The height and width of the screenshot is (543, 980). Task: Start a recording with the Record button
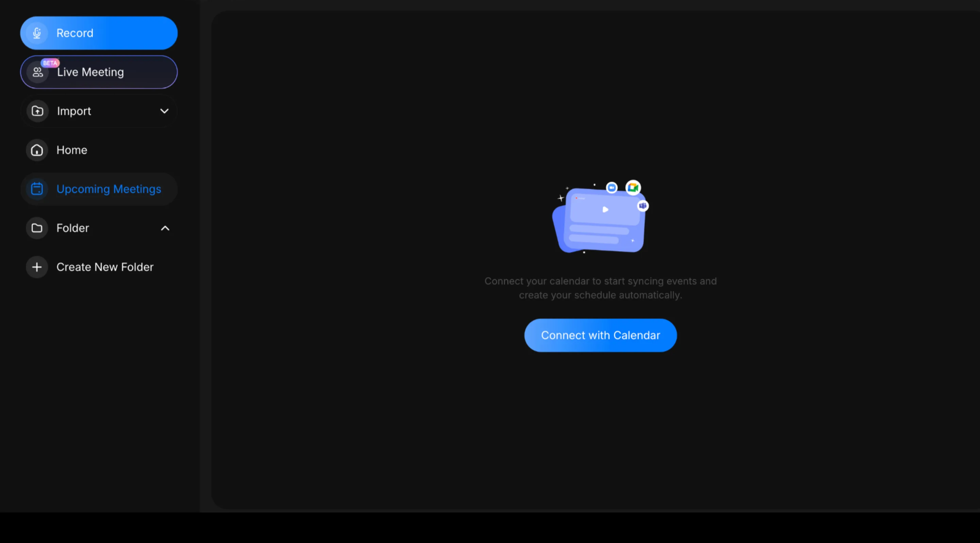tap(75, 33)
